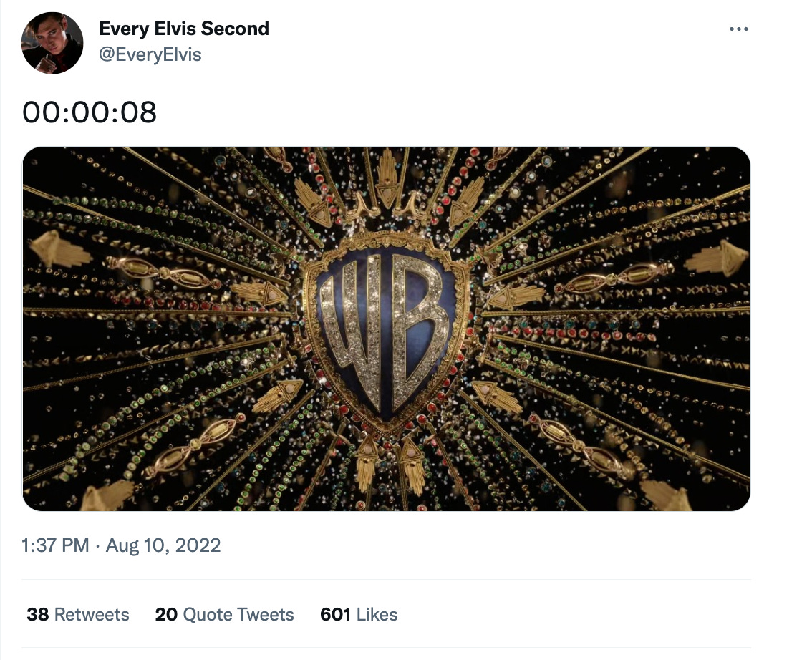
Task: Click the number 20 beside Quote Tweets
Action: pyautogui.click(x=166, y=614)
